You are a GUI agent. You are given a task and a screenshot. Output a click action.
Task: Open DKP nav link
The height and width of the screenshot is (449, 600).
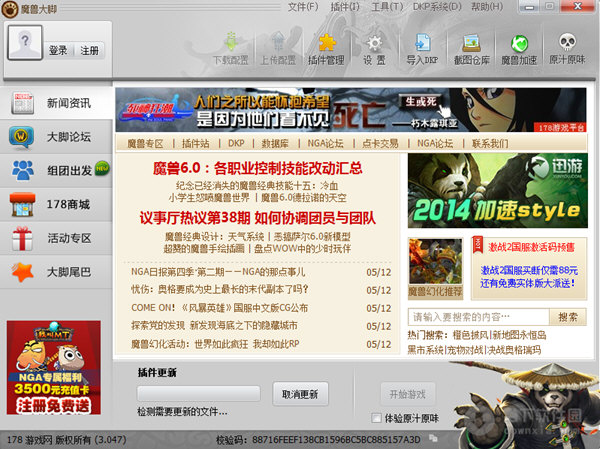[236, 144]
